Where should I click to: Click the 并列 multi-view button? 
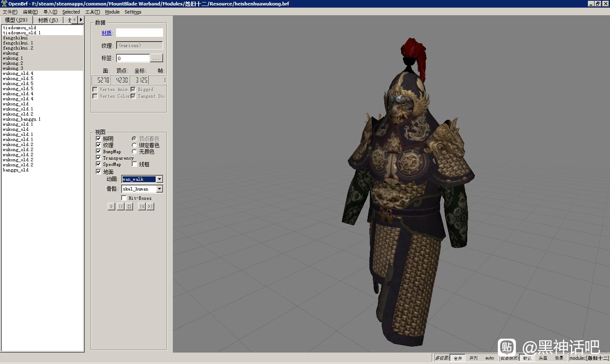click(x=473, y=358)
